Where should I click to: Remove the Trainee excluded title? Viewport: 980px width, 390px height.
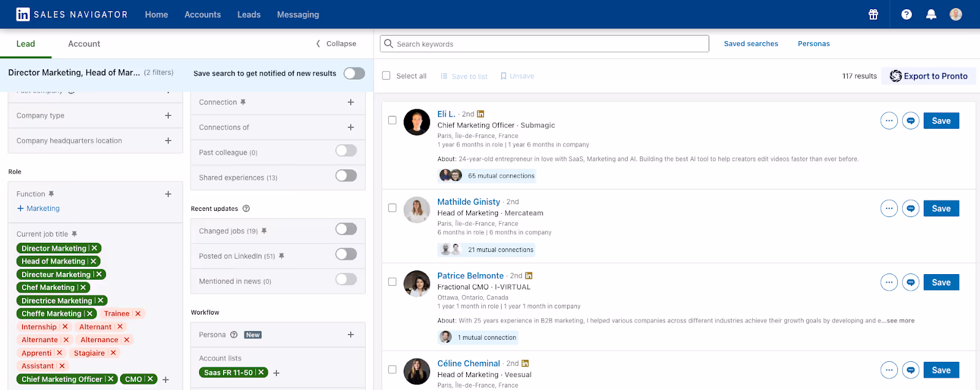click(138, 313)
